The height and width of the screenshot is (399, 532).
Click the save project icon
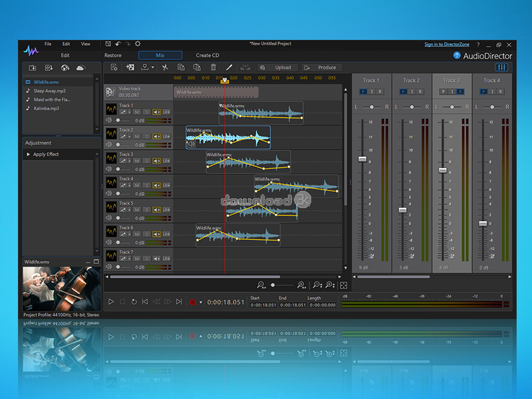click(x=108, y=44)
